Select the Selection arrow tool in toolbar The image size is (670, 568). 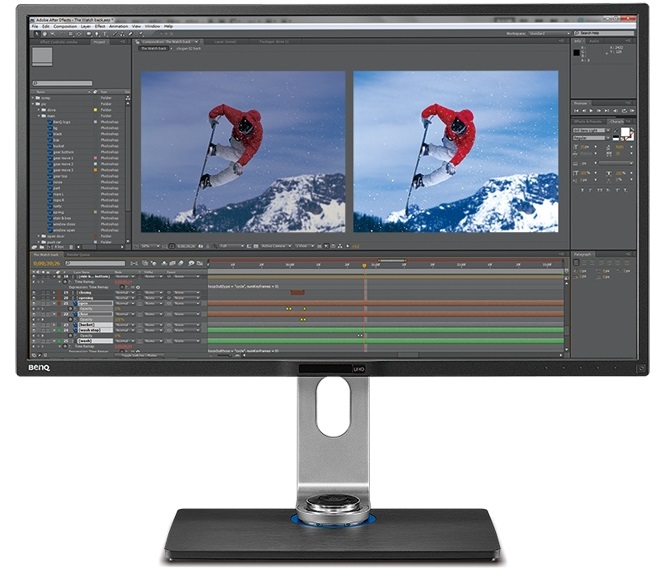[37, 34]
